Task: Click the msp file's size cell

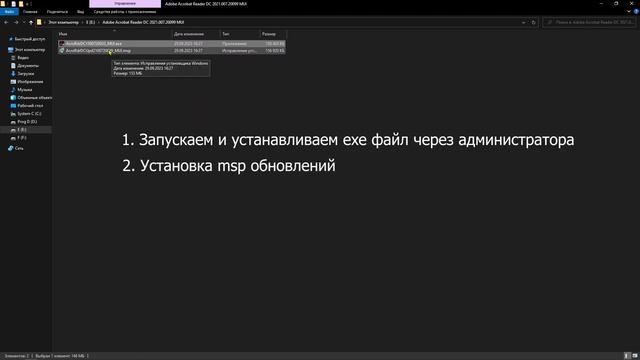Action: click(275, 51)
